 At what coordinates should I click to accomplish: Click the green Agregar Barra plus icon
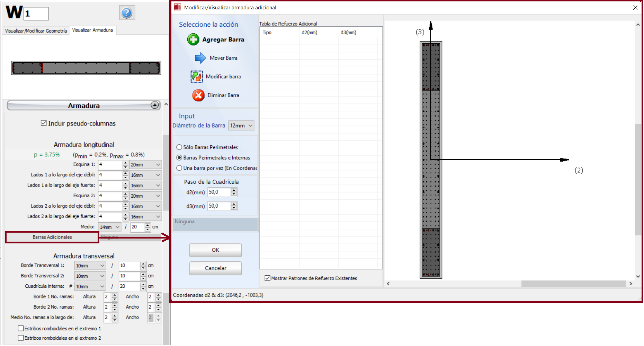pyautogui.click(x=193, y=40)
